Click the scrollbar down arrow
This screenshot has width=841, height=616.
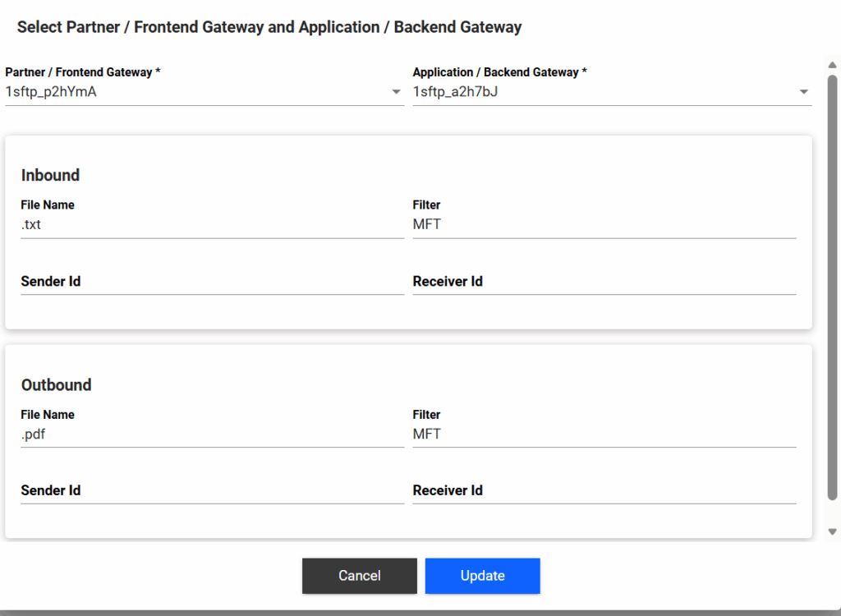coord(832,532)
